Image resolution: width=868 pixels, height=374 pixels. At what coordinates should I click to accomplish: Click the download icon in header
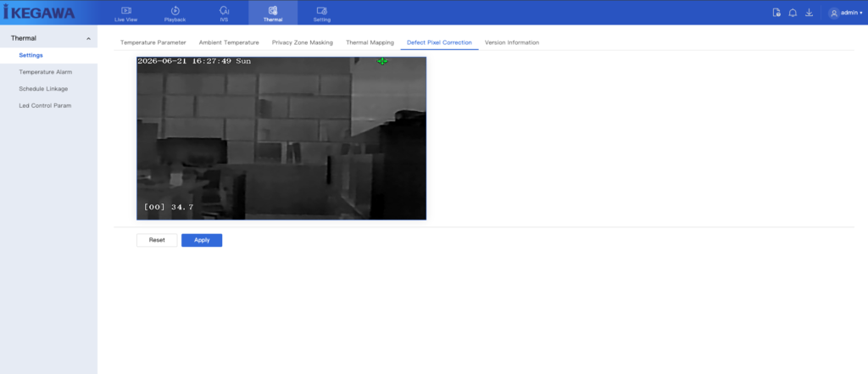809,13
